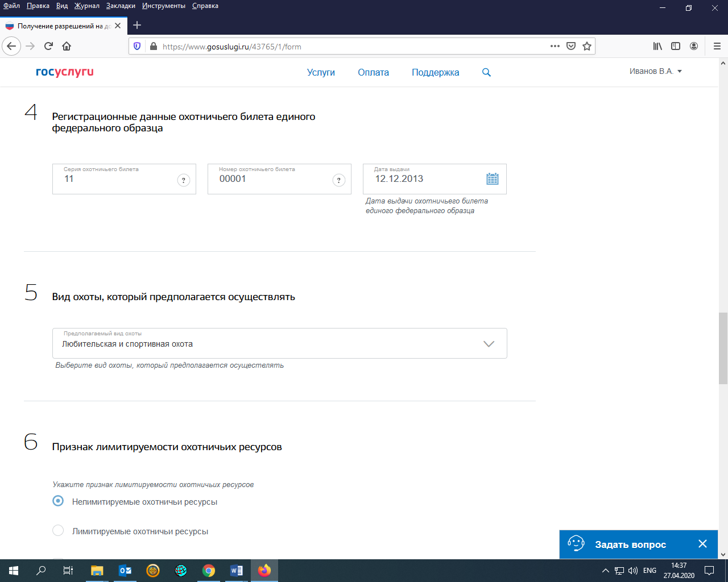Launch Microsoft Word from the taskbar

pyautogui.click(x=237, y=571)
